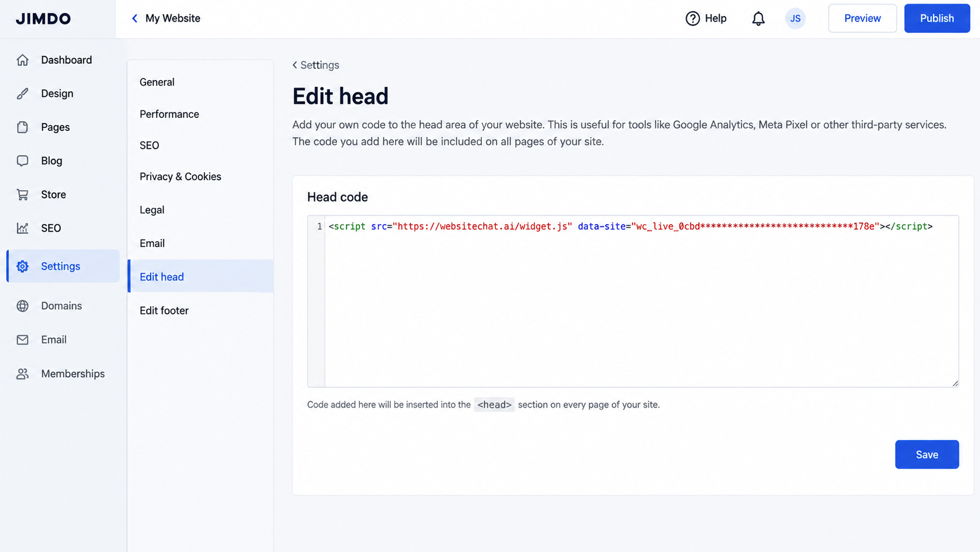Viewport: 980px width, 552px height.
Task: Click the Settings label in main sidebar
Action: pos(60,266)
